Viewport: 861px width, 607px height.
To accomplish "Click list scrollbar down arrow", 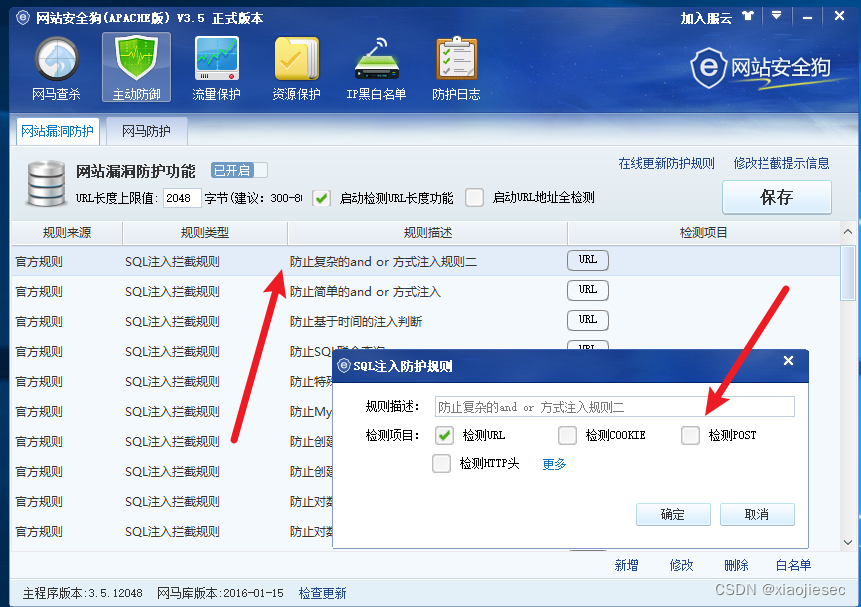I will [x=848, y=542].
